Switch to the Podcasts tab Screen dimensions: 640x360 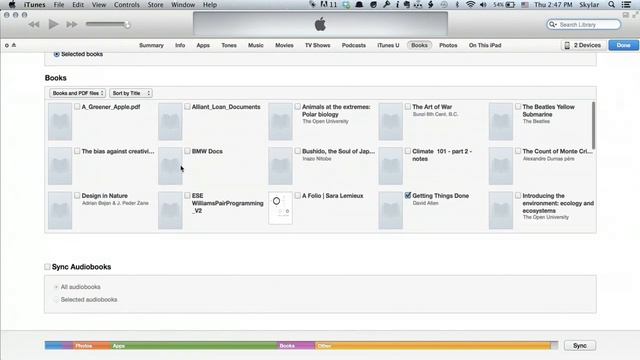coord(353,45)
